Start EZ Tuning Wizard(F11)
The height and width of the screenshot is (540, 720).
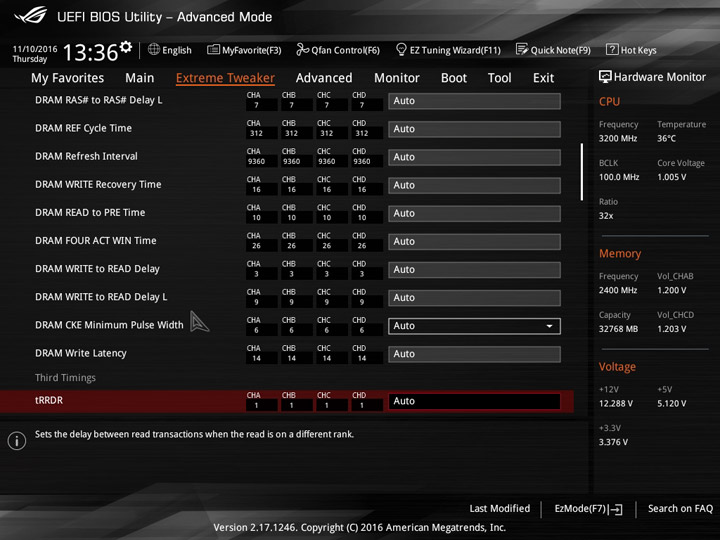click(x=448, y=50)
